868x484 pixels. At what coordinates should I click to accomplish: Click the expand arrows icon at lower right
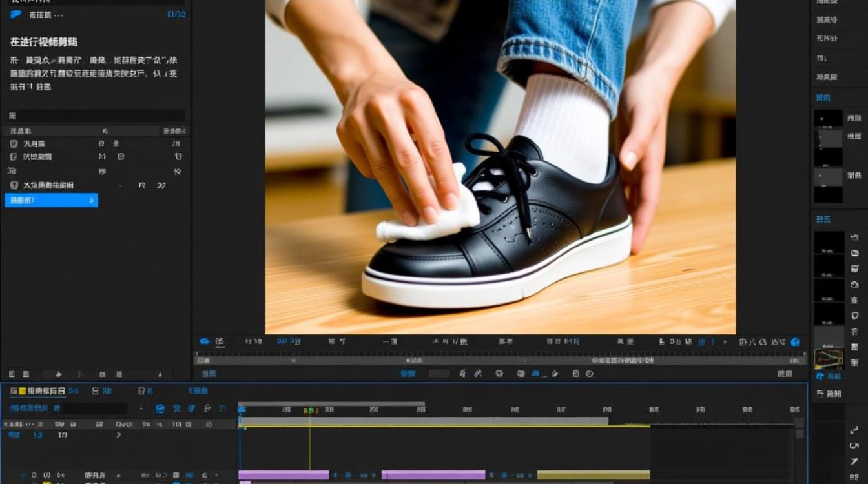(854, 430)
